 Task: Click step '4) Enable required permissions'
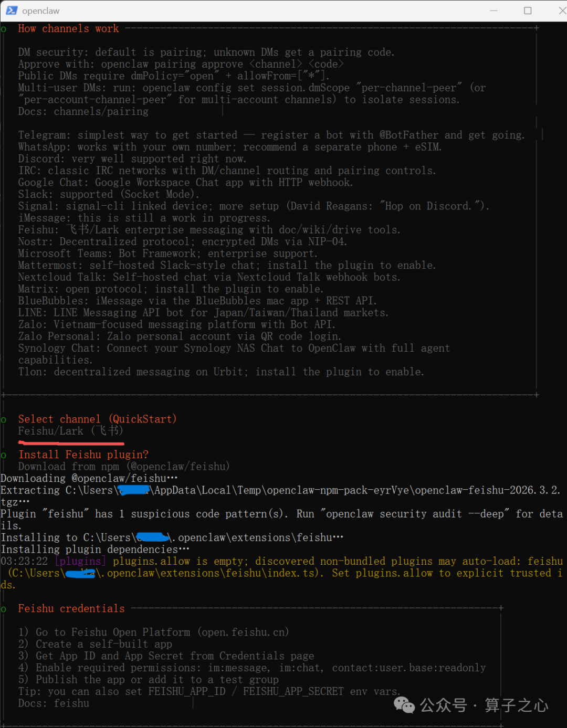252,668
